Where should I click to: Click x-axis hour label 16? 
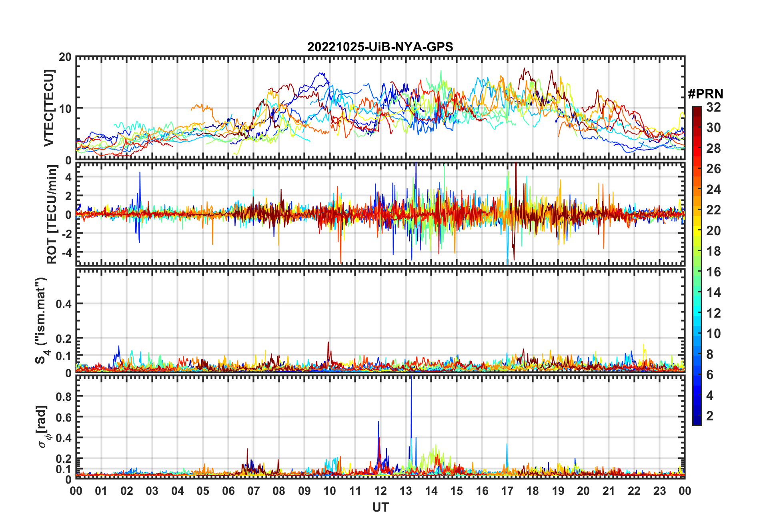482,491
